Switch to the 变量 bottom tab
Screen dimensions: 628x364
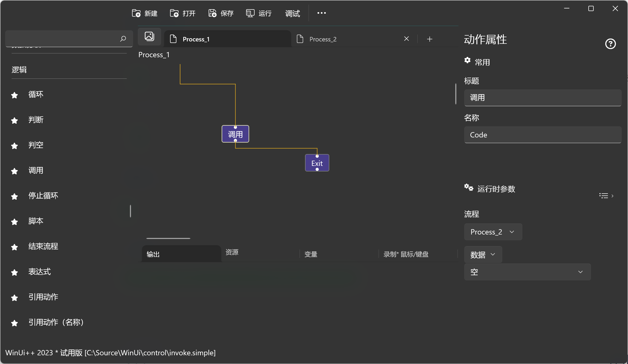311,254
